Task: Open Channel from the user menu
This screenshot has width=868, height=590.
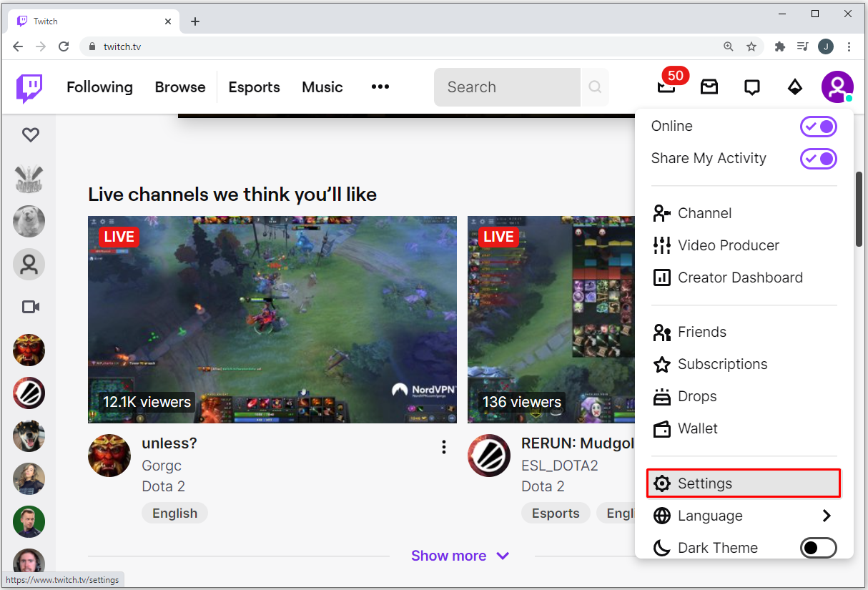Action: pos(744,213)
